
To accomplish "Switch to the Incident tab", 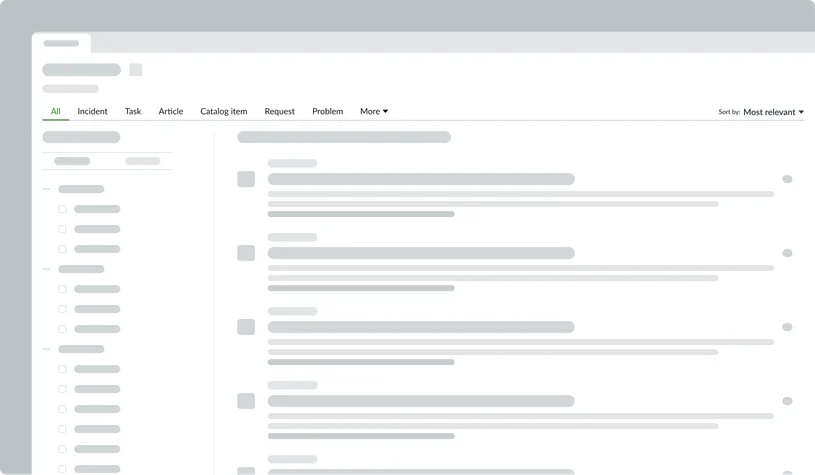I will point(93,111).
